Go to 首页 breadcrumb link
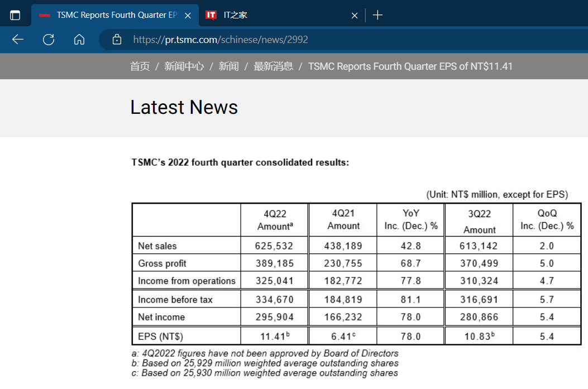 tap(140, 66)
